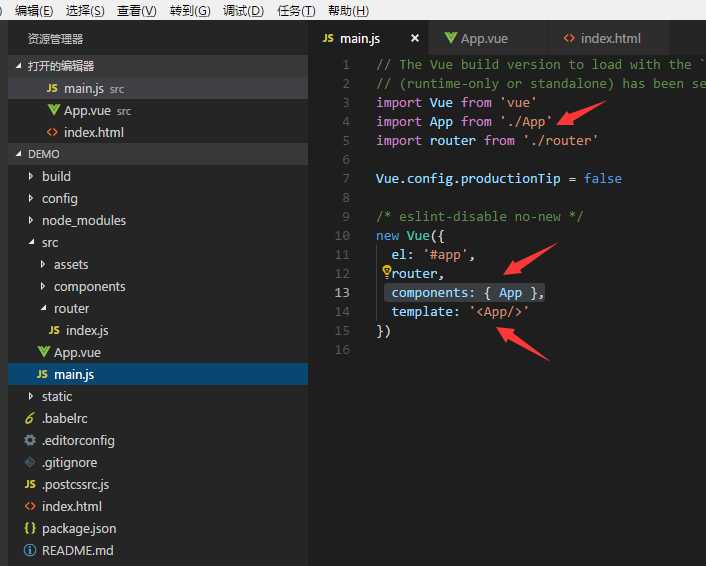Click the JS icon of main.js in open editors
Viewport: 706px width, 566px height.
point(52,88)
